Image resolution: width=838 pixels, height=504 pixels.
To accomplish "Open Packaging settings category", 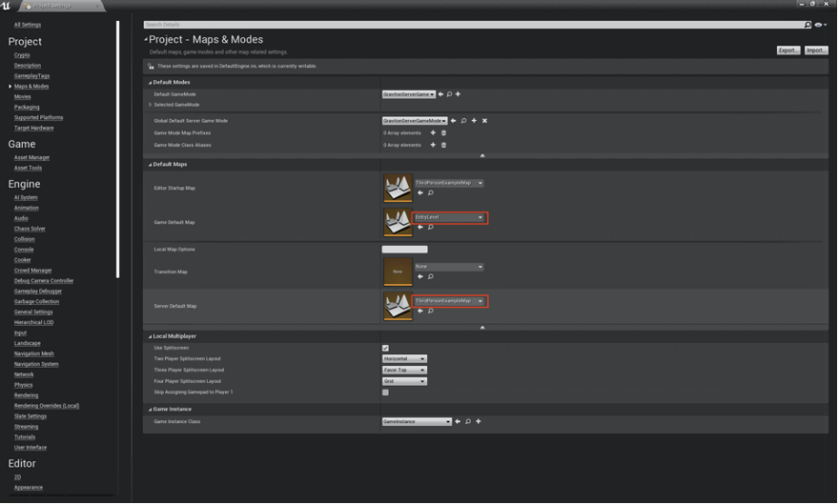I will tap(27, 107).
